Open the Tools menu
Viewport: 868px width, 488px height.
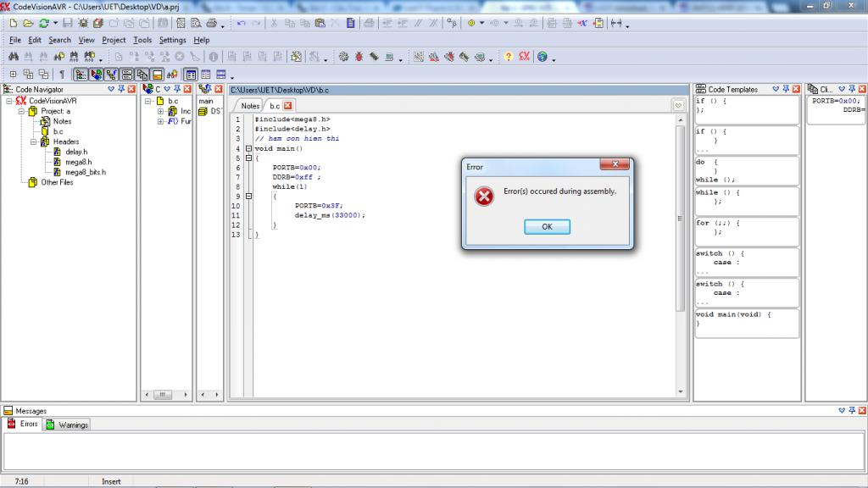pyautogui.click(x=142, y=40)
